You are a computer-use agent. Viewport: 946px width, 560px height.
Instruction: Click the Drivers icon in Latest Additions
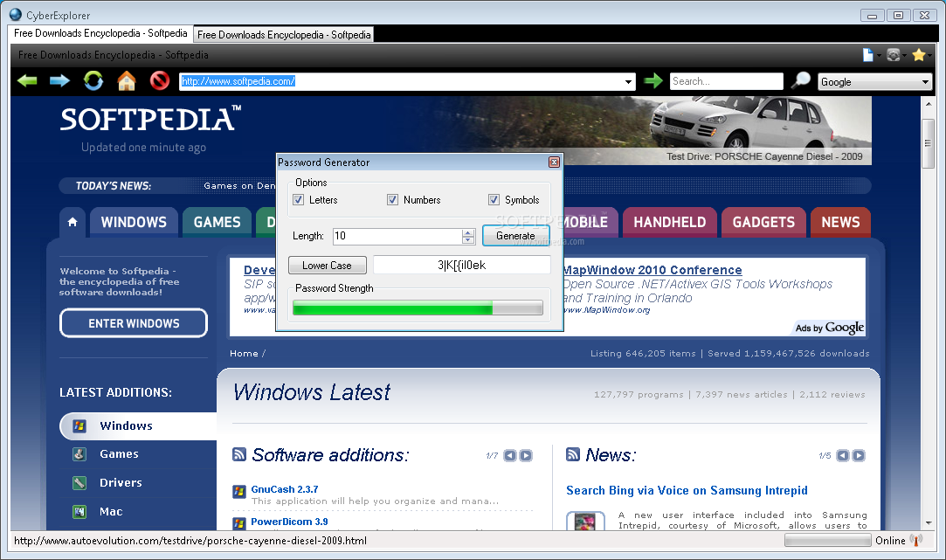(x=79, y=483)
